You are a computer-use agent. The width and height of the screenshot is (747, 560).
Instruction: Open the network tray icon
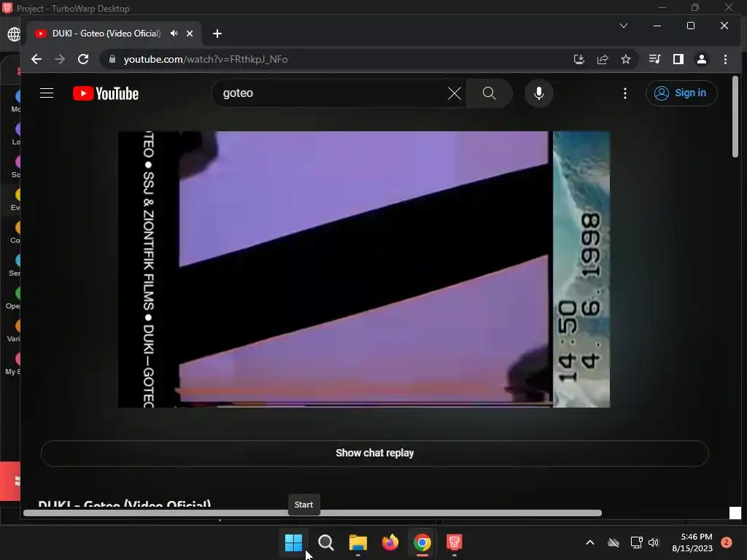pos(636,542)
